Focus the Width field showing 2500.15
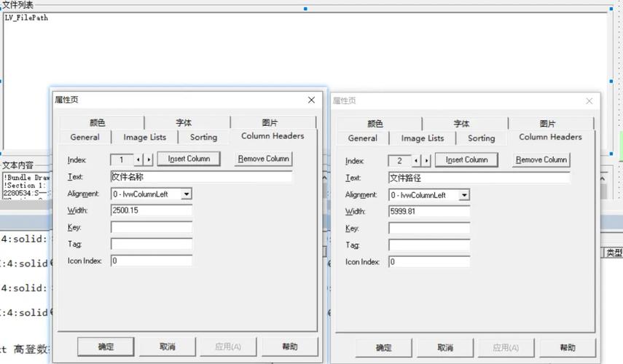The image size is (623, 364). (x=152, y=210)
